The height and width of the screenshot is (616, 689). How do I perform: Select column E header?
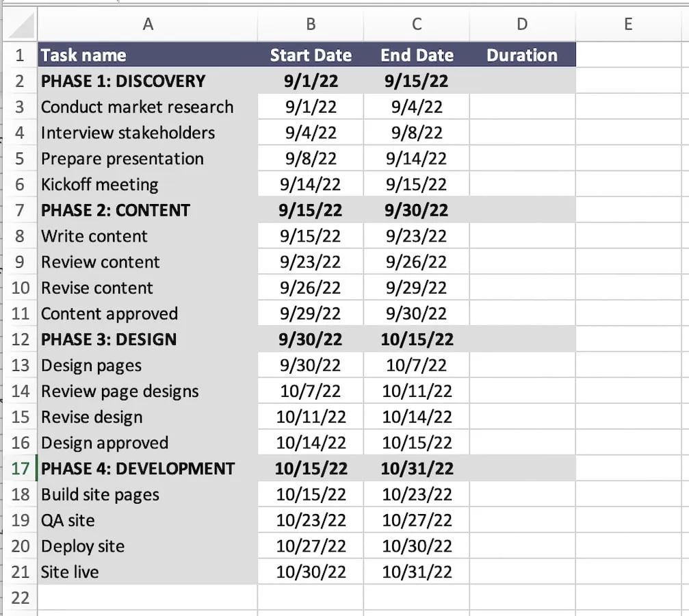[627, 24]
